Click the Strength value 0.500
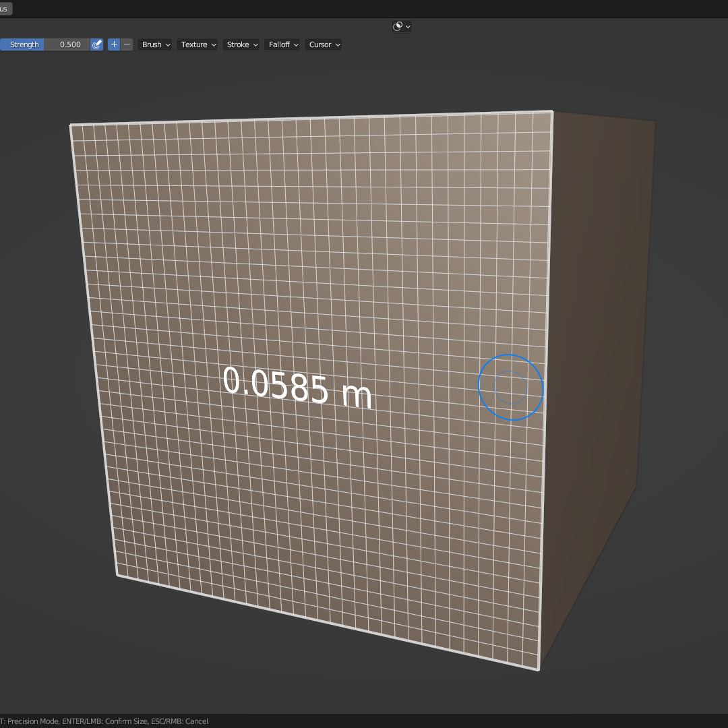This screenshot has height=728, width=728. pyautogui.click(x=70, y=44)
